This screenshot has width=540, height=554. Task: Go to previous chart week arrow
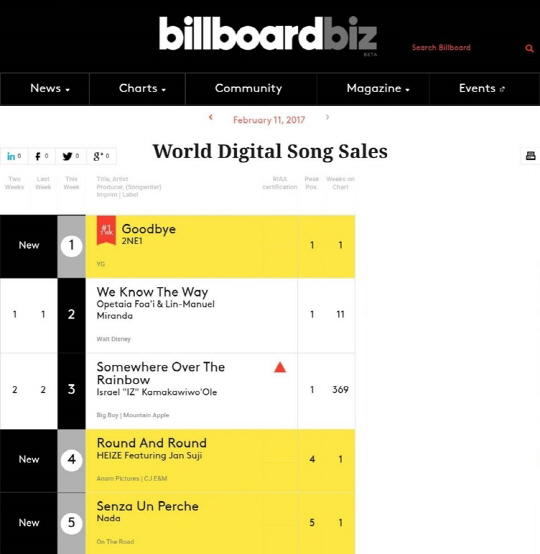click(x=211, y=117)
